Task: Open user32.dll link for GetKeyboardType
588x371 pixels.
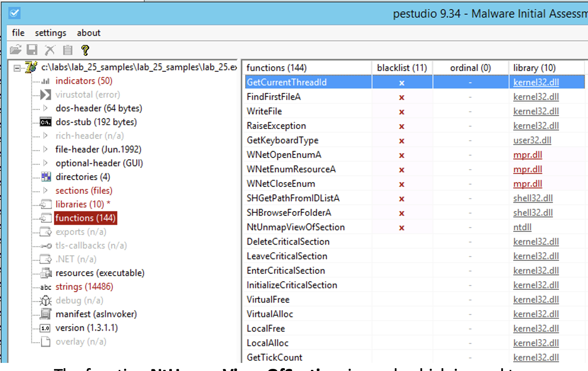Action: [532, 140]
